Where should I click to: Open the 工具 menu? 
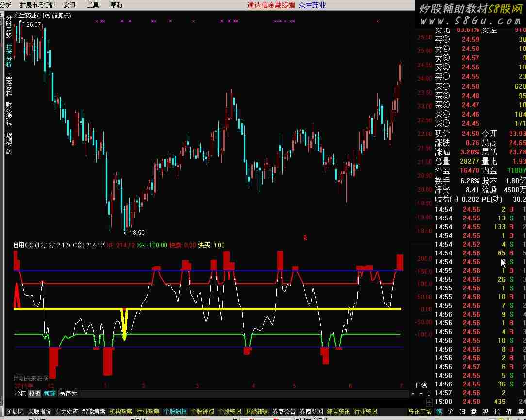click(x=93, y=5)
